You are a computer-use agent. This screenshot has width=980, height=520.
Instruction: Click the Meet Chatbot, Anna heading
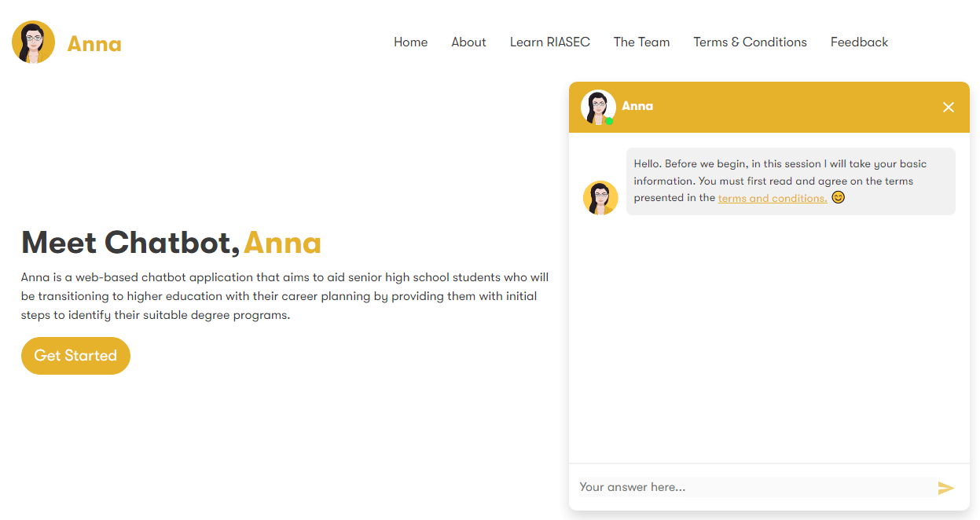pos(171,244)
